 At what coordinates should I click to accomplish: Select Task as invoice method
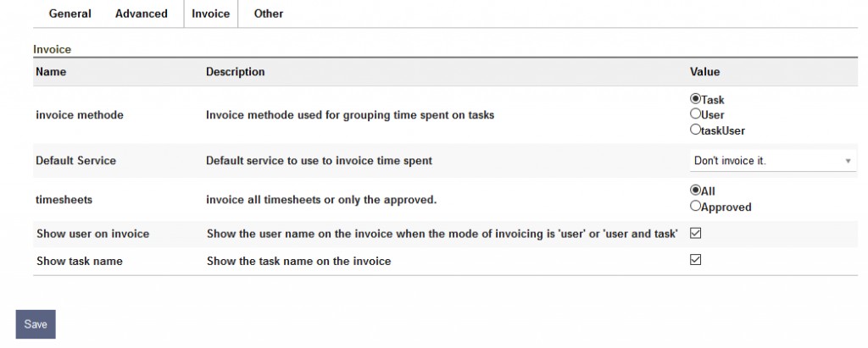pyautogui.click(x=696, y=99)
